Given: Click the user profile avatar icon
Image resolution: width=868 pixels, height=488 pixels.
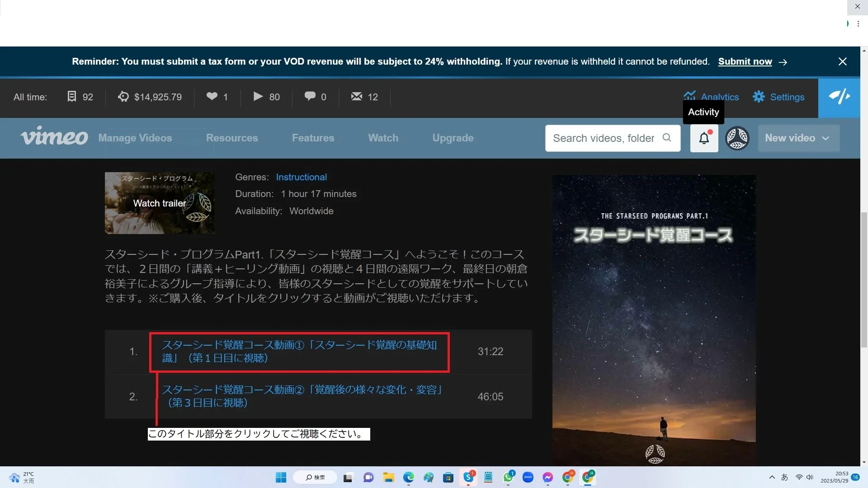Looking at the screenshot, I should (737, 138).
